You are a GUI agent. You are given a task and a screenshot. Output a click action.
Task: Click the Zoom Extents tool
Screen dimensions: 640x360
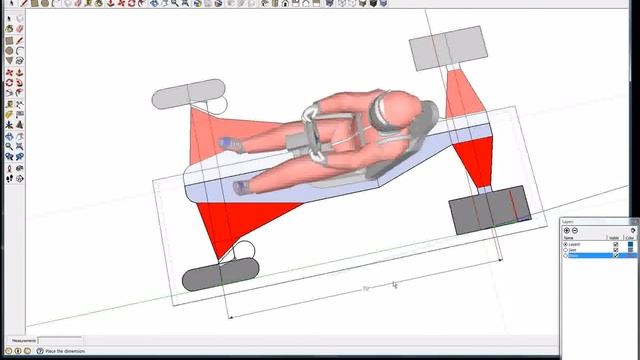pos(20,147)
